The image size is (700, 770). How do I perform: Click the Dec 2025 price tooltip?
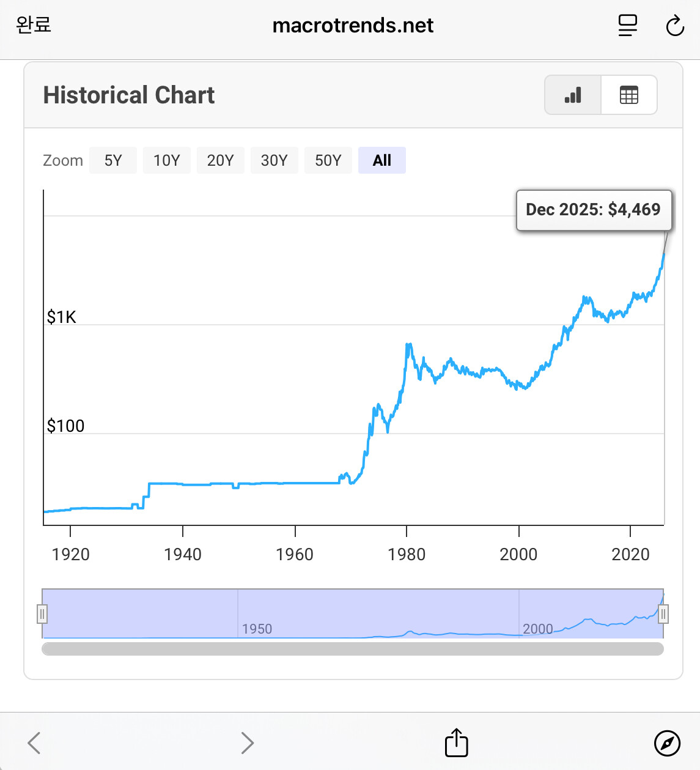pos(593,210)
